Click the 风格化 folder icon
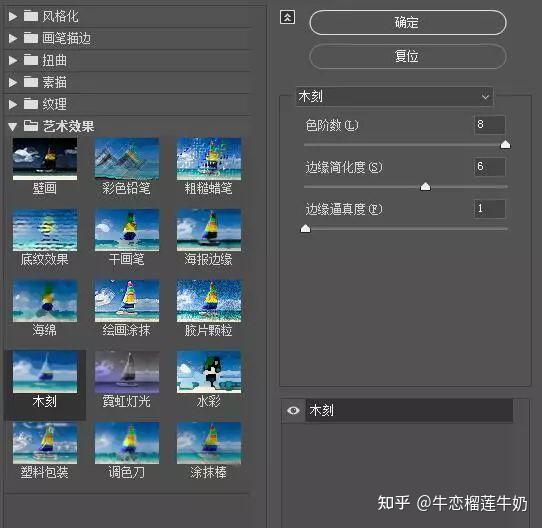Screen dimensions: 542x528 tap(31, 16)
